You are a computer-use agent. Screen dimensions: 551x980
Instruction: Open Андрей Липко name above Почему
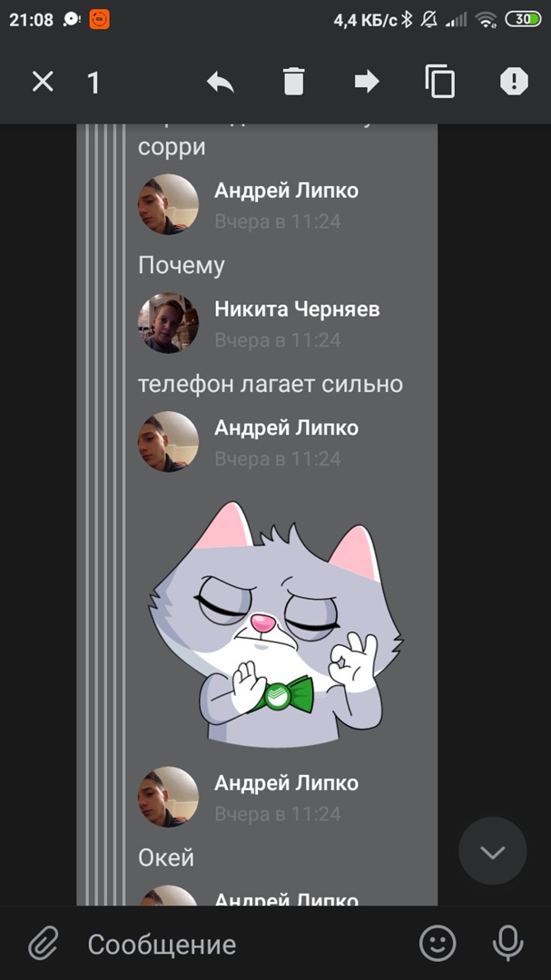[x=287, y=191]
